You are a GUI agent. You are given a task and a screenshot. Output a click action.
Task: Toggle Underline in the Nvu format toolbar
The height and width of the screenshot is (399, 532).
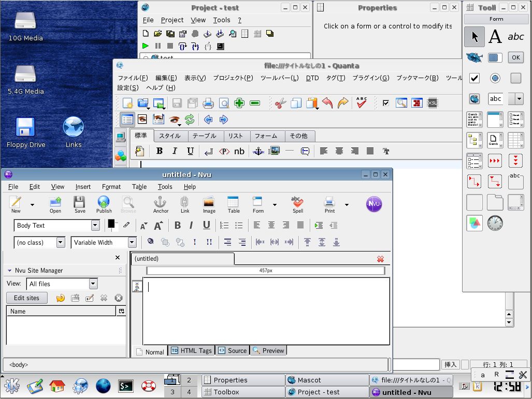[x=206, y=225]
